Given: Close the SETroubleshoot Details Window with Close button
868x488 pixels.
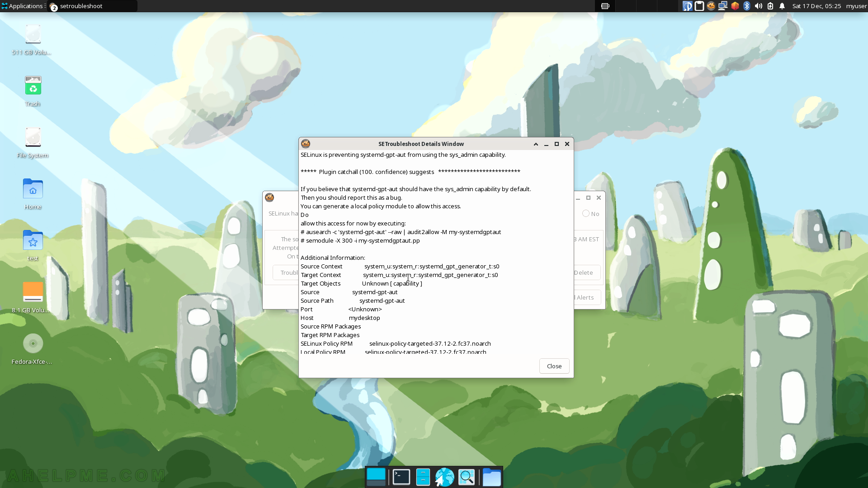Looking at the screenshot, I should (x=554, y=366).
